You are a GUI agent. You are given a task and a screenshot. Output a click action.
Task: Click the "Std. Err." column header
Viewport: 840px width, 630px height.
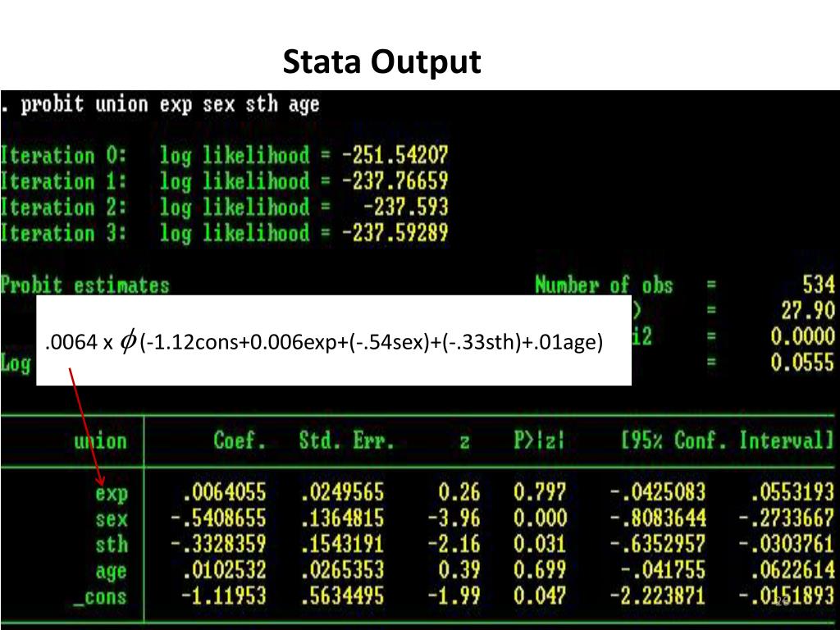[x=347, y=441]
